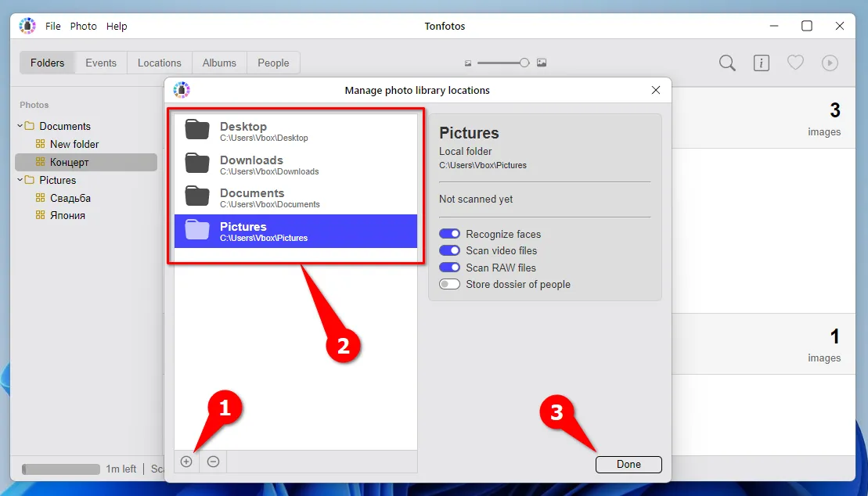Collapse the Documents tree node in sidebar
The width and height of the screenshot is (868, 496).
pyautogui.click(x=20, y=126)
